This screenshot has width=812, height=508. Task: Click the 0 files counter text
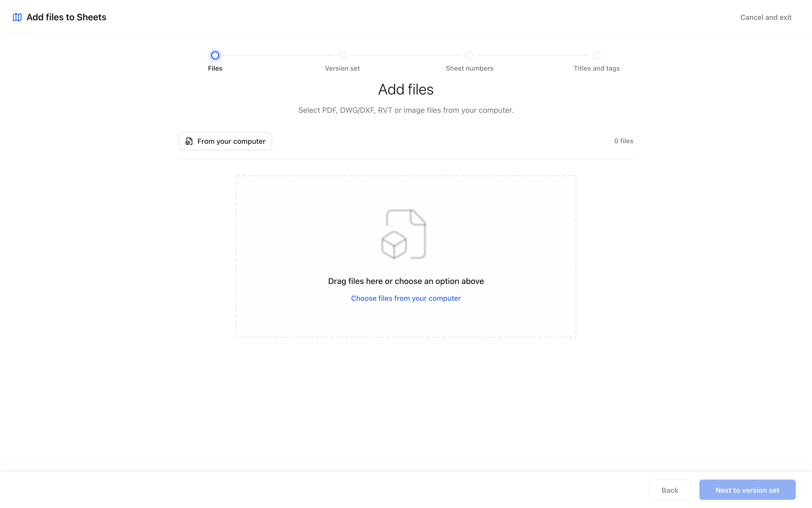pos(623,141)
